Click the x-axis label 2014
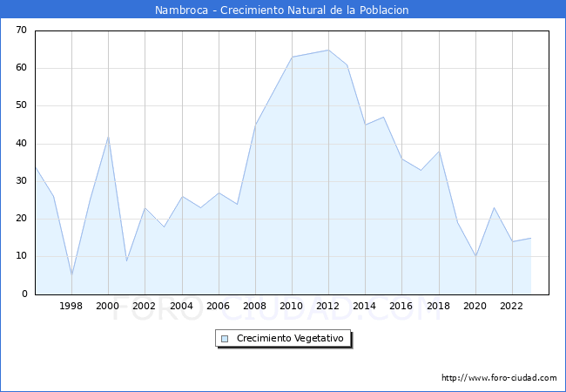566x392 pixels. click(365, 306)
